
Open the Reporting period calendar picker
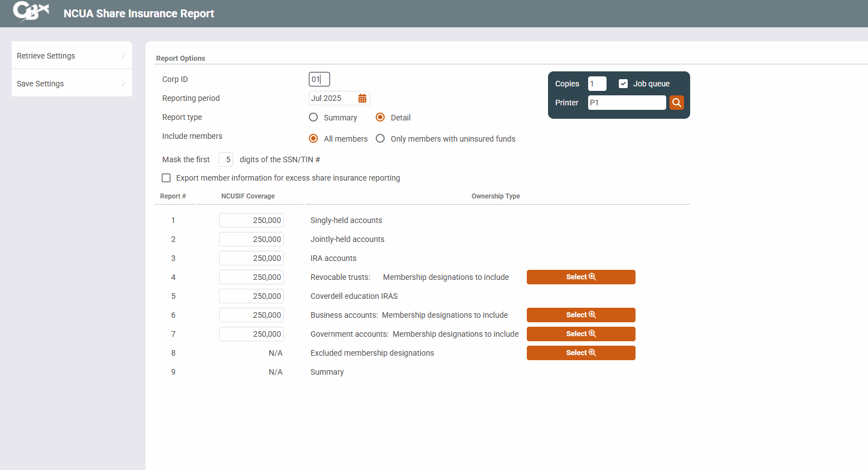click(x=362, y=98)
